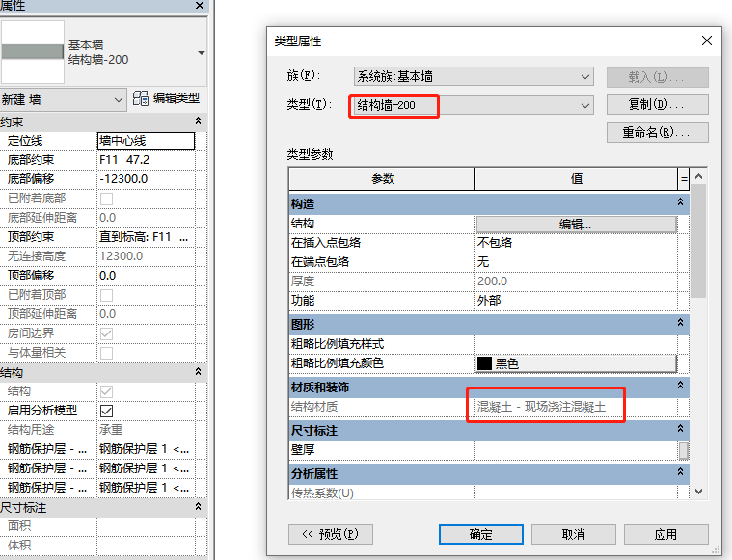Close the Properties panel with X

tap(200, 6)
